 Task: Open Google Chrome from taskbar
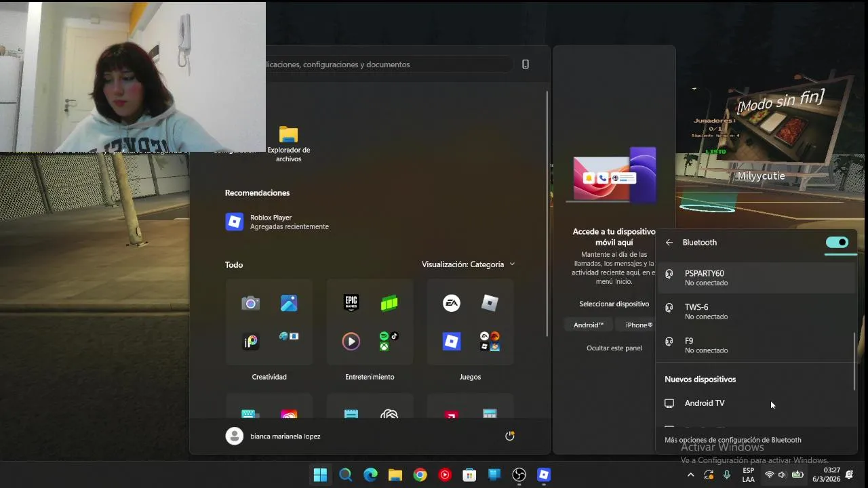[420, 475]
